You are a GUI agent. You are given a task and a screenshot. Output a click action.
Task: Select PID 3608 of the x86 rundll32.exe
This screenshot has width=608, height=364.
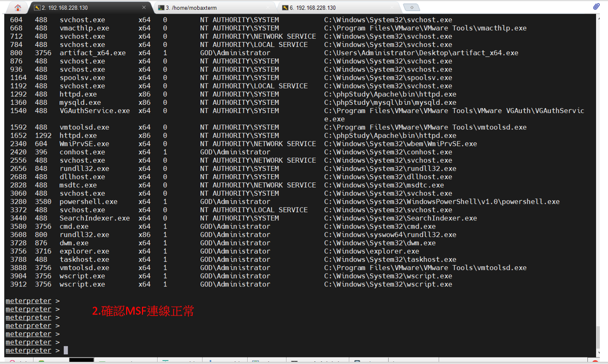18,235
